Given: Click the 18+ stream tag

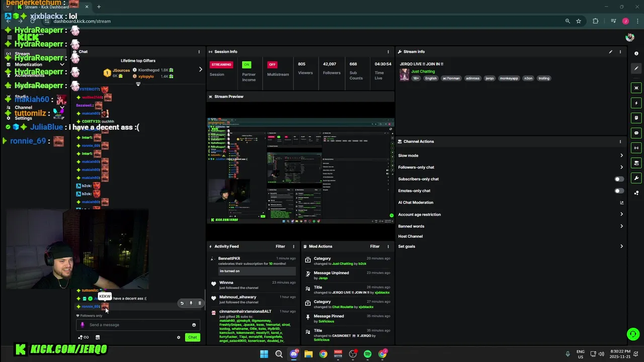Looking at the screenshot, I should click(x=416, y=78).
